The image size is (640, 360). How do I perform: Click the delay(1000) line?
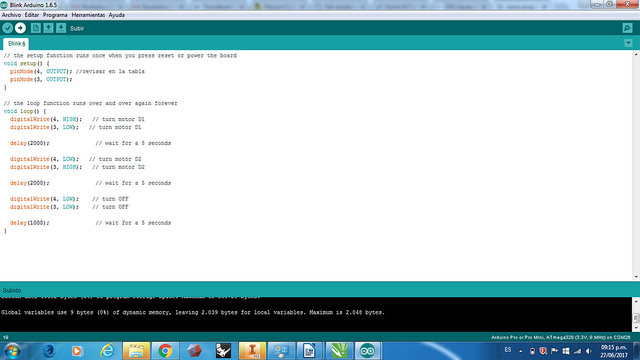(29, 223)
